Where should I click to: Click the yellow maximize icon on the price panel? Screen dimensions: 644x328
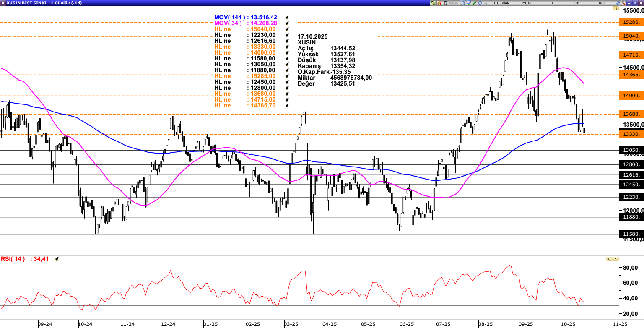(x=615, y=8)
